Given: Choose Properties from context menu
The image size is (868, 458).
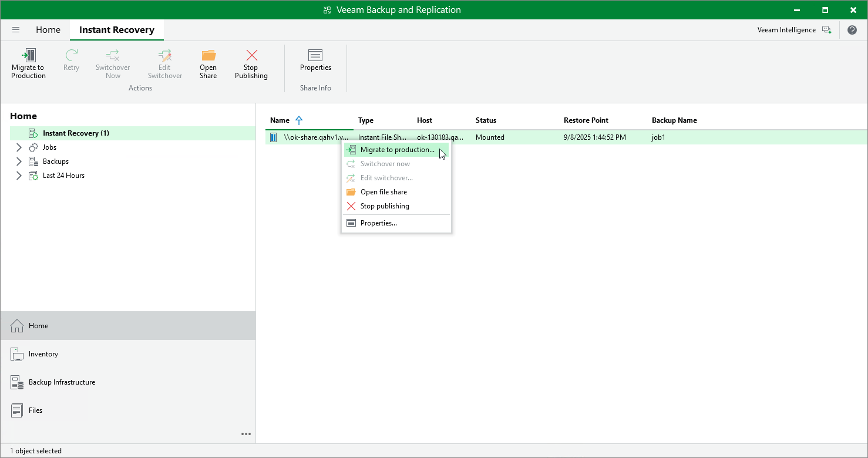Looking at the screenshot, I should coord(396,223).
